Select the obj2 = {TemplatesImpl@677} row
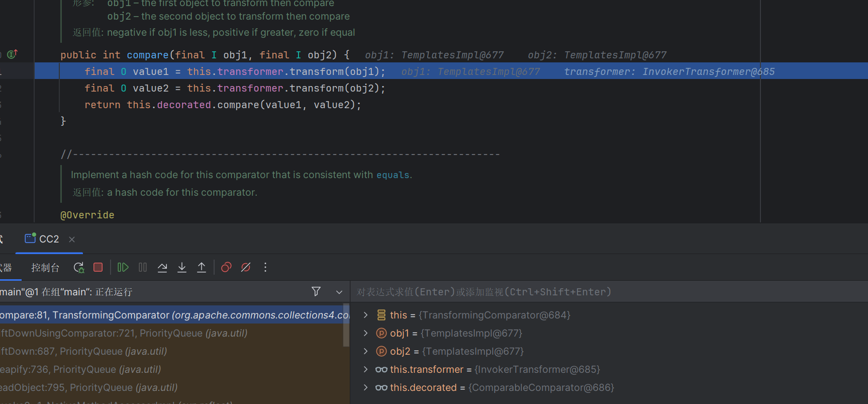Screen dimensions: 868x404 point(609,351)
